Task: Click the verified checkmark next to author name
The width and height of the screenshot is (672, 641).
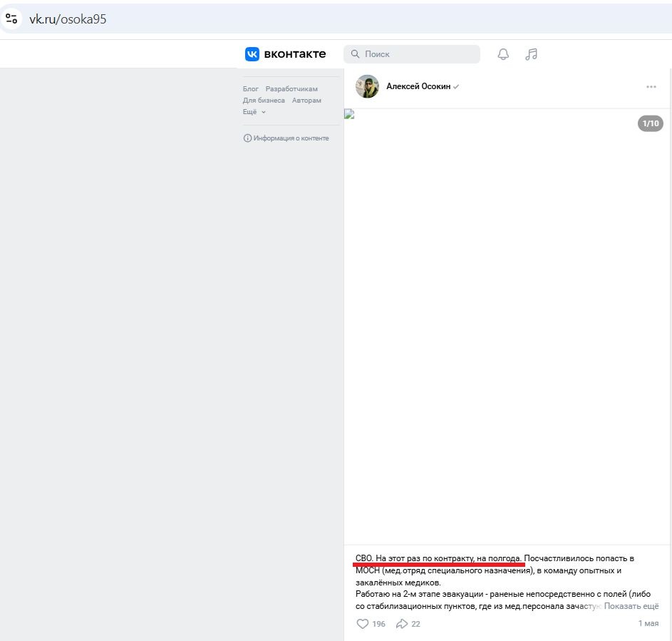Action: 456,86
